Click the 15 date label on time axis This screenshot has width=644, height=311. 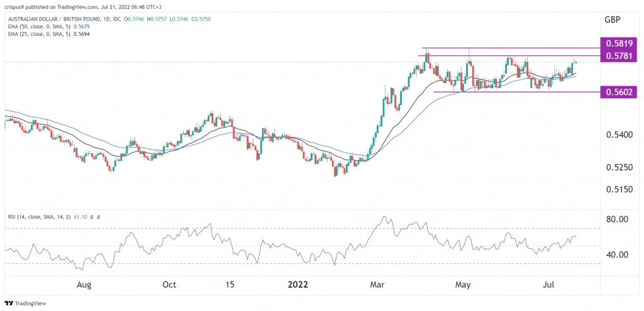[x=230, y=285]
